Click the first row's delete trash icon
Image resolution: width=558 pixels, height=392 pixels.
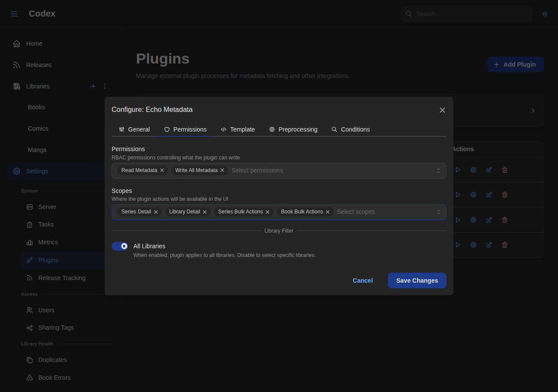(505, 170)
